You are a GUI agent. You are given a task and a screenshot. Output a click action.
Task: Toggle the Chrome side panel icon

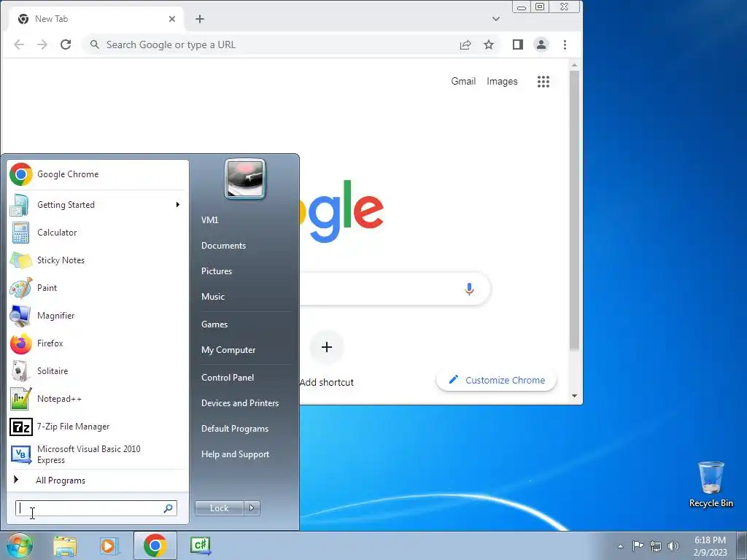[x=518, y=44]
